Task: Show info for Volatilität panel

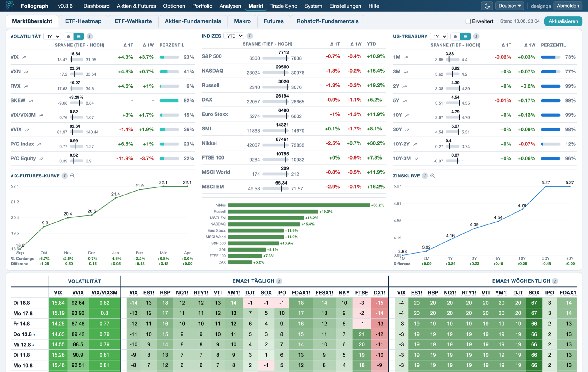Action: [x=90, y=36]
